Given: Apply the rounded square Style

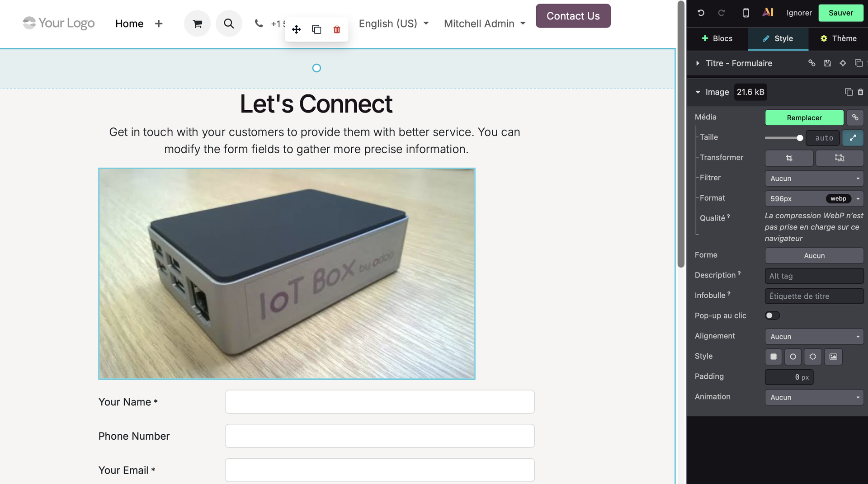Looking at the screenshot, I should [x=774, y=357].
